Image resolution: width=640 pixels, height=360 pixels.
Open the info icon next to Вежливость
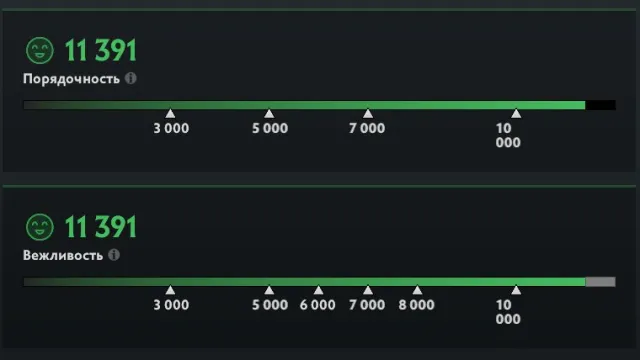pyautogui.click(x=114, y=255)
